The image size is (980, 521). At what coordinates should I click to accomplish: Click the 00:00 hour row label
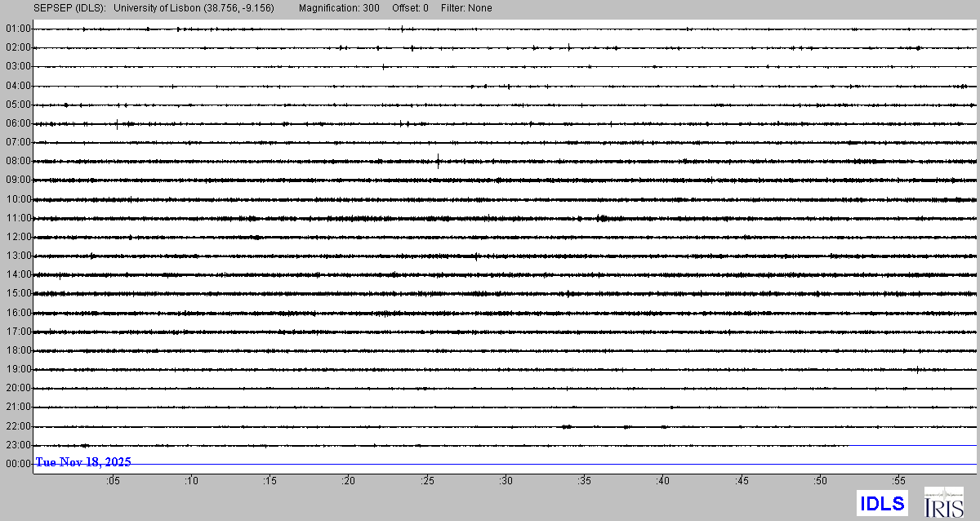tap(17, 464)
